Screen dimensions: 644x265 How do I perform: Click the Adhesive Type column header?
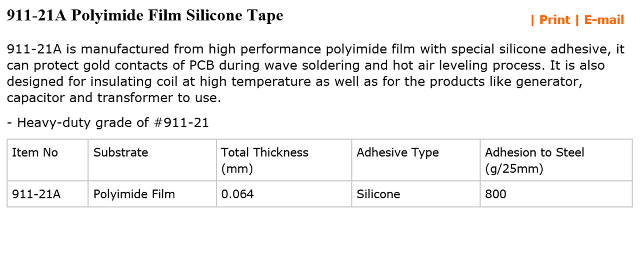[x=398, y=152]
